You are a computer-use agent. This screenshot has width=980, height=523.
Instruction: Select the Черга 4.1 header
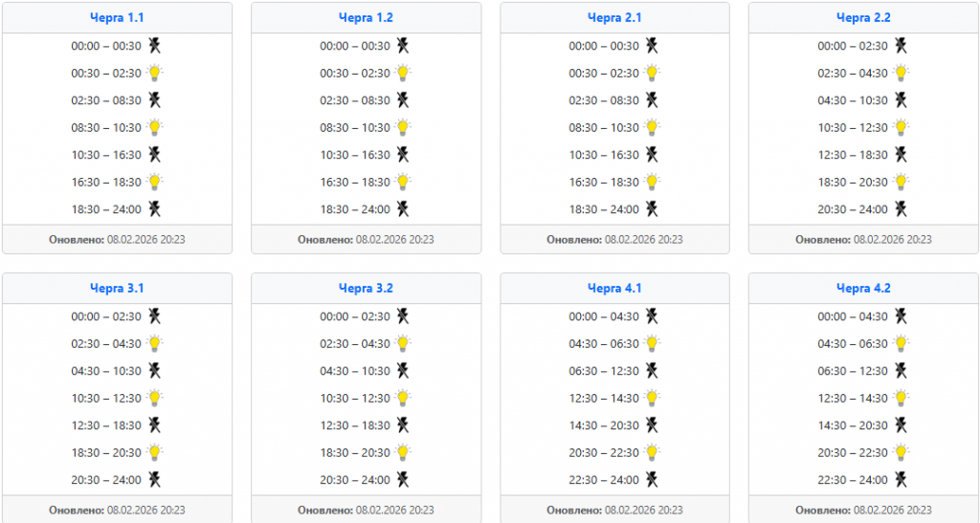(x=614, y=288)
